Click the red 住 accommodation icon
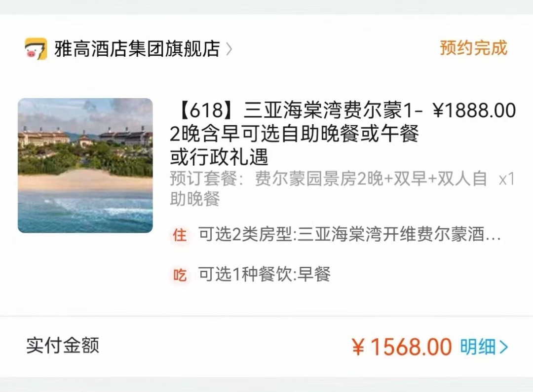The image size is (533, 392). point(180,235)
